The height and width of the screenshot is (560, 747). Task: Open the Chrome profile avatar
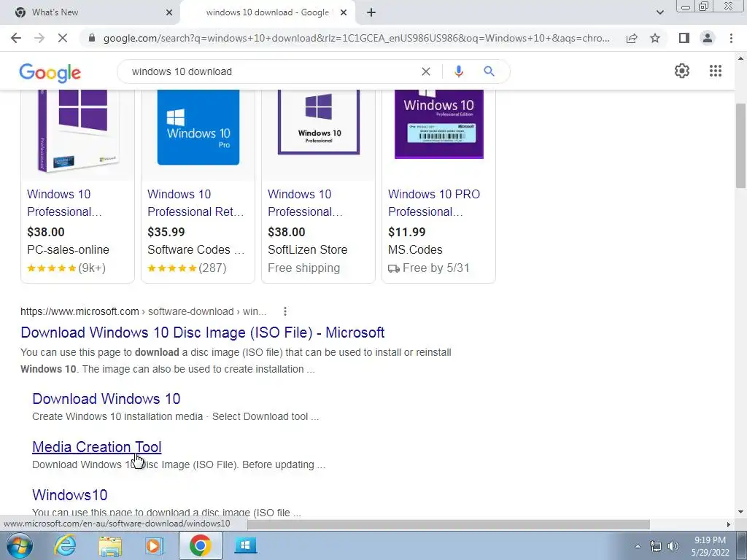[708, 38]
